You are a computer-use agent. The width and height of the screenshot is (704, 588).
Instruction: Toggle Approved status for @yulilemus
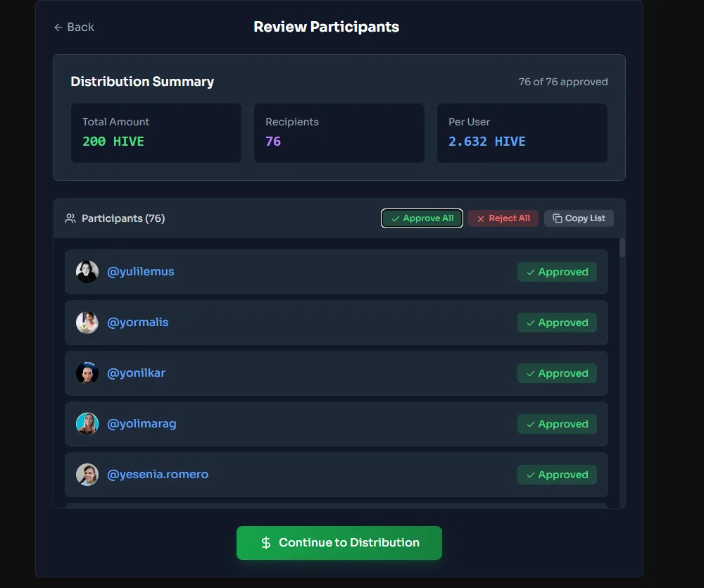coord(557,272)
